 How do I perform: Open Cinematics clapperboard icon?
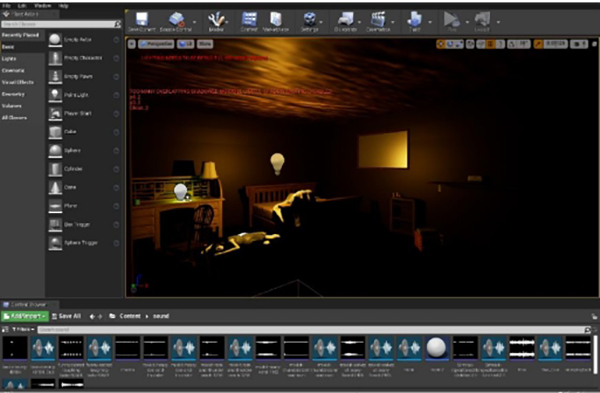pos(378,19)
